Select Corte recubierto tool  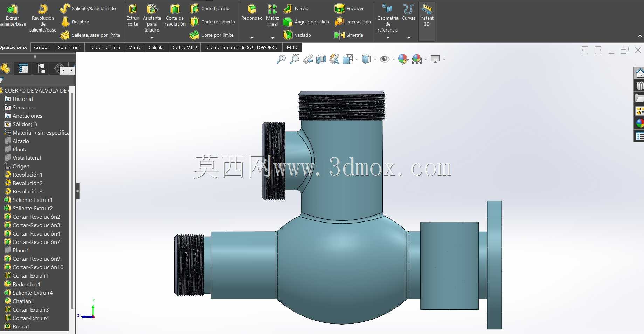tap(212, 22)
